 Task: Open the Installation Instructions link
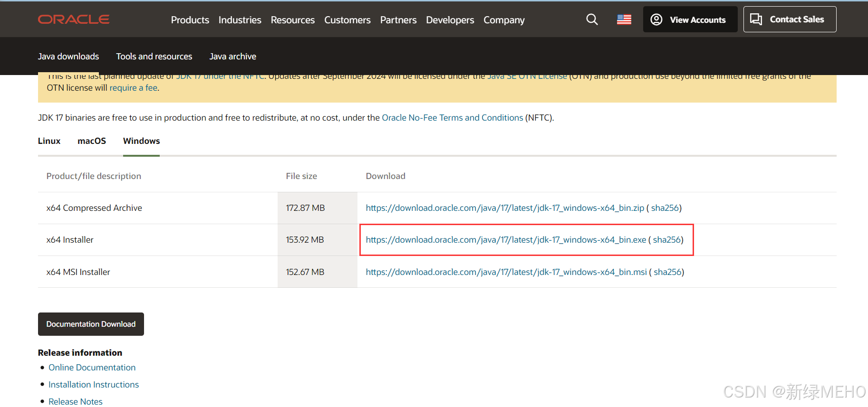pyautogui.click(x=94, y=385)
